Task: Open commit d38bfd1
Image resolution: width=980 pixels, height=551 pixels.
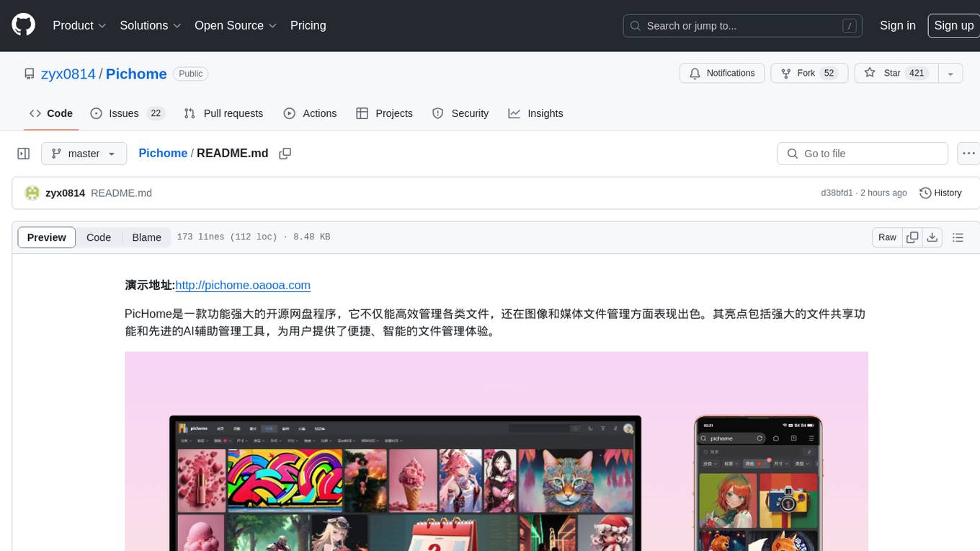Action: click(x=837, y=193)
